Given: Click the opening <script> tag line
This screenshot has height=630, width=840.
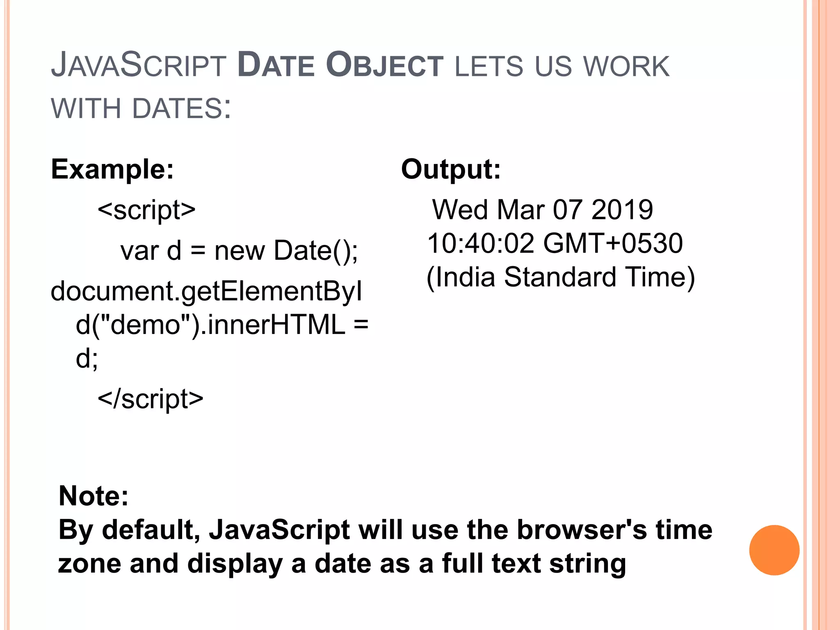Looking at the screenshot, I should (146, 210).
